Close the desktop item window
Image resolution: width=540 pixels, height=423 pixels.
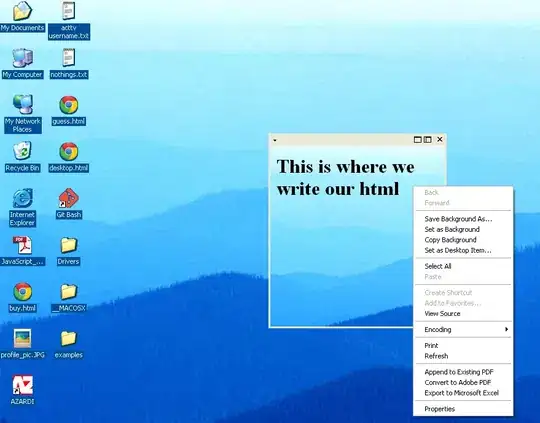point(440,139)
